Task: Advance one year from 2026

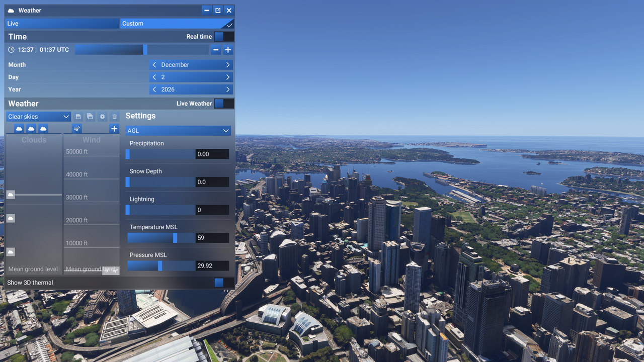Action: pos(228,89)
